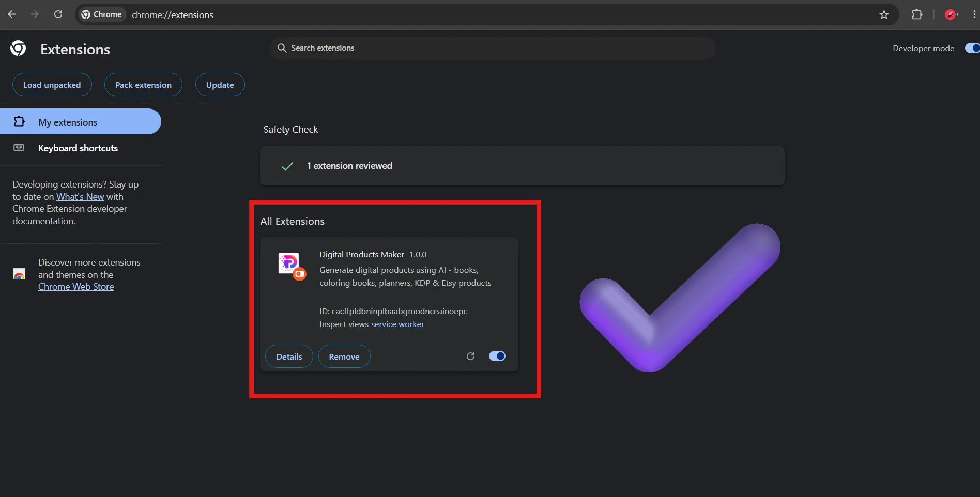Click the Chrome logo beside Extensions title
The height and width of the screenshot is (497, 980).
pos(18,49)
